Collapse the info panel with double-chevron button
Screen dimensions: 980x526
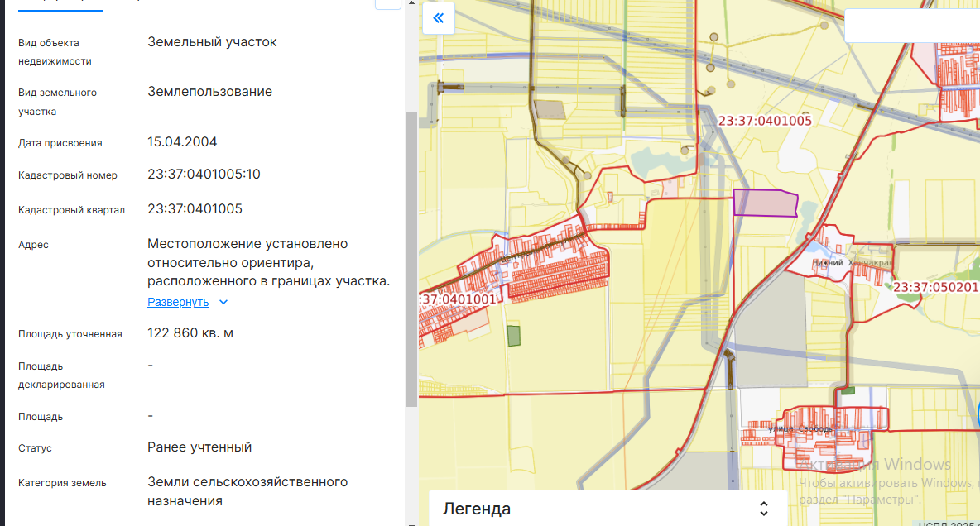tap(438, 17)
